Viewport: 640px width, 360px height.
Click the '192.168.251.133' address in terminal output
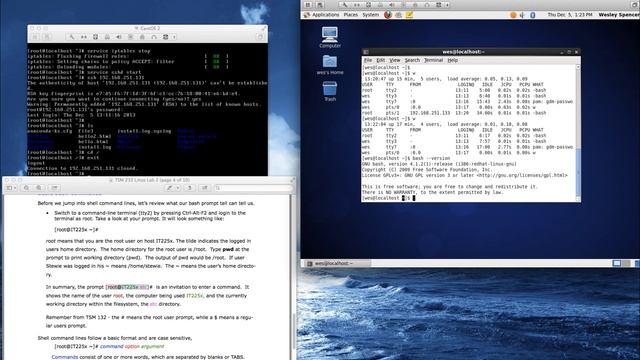point(430,113)
